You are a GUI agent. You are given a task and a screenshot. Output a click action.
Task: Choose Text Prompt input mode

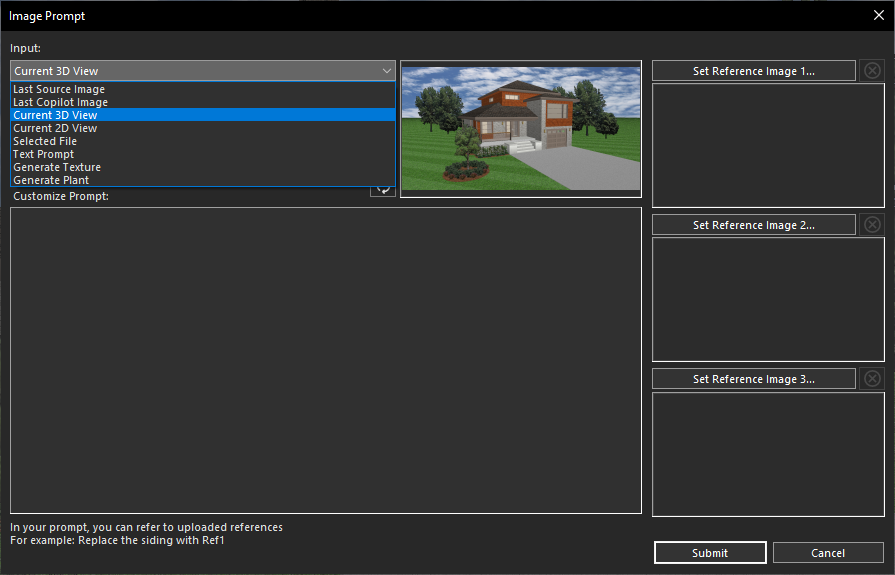click(x=203, y=154)
